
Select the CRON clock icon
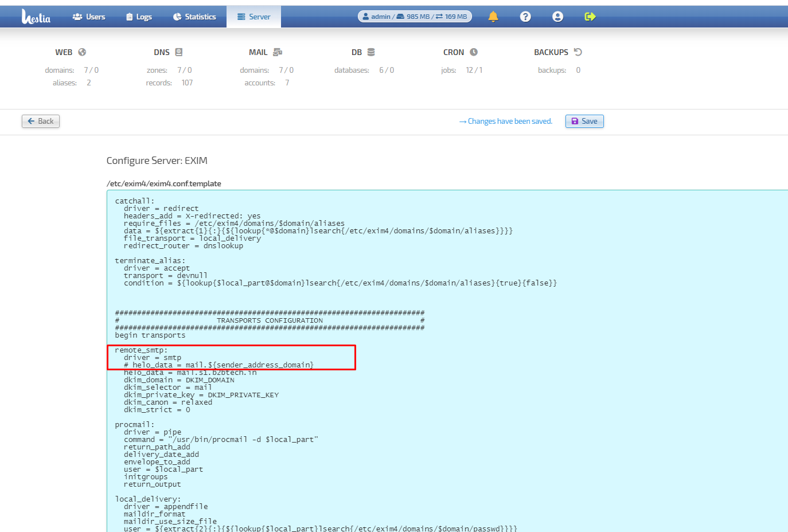point(473,52)
